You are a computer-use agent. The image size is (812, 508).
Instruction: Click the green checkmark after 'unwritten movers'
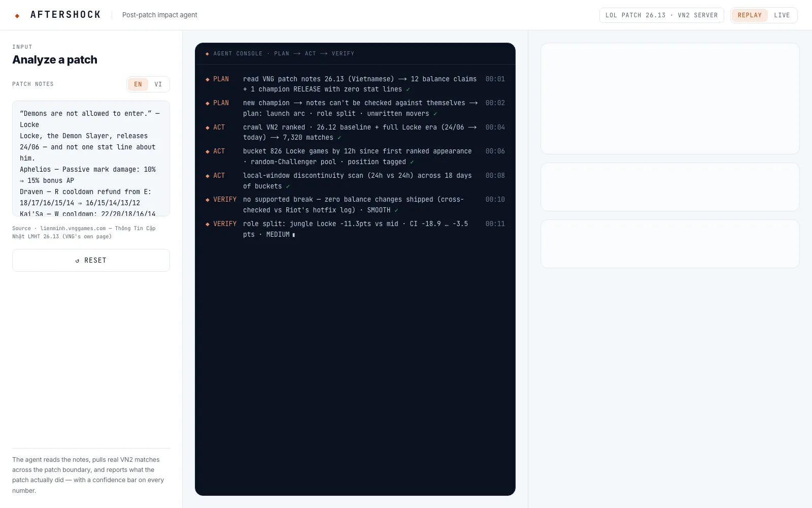(435, 114)
